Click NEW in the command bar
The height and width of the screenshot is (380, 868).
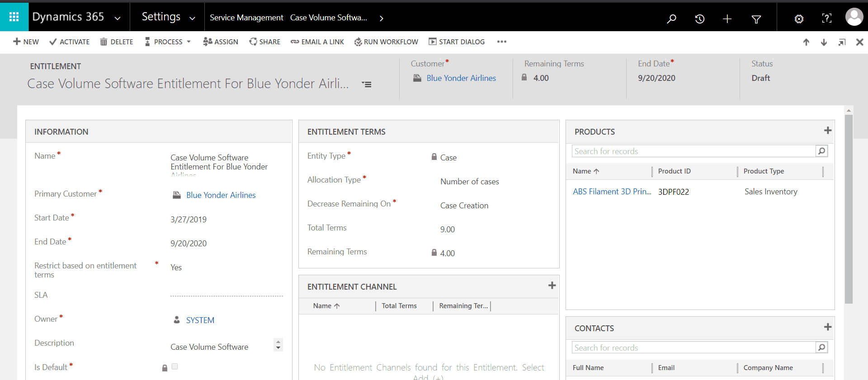tap(26, 42)
